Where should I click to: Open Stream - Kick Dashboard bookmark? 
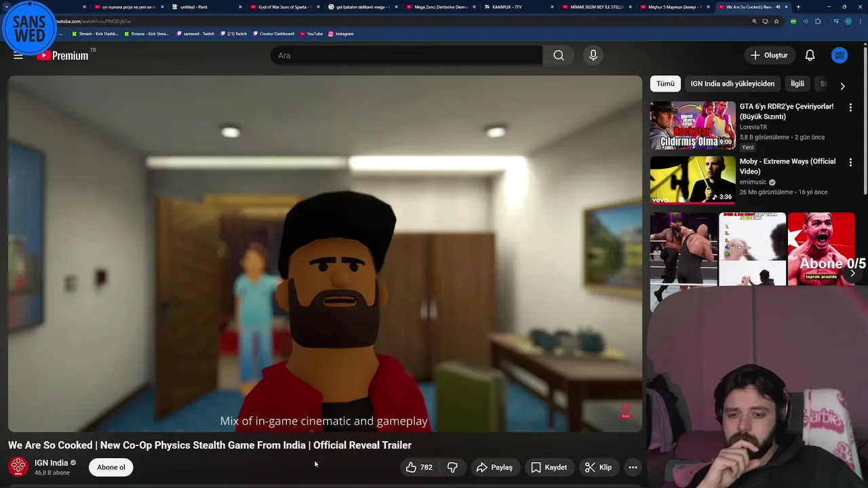coord(94,33)
